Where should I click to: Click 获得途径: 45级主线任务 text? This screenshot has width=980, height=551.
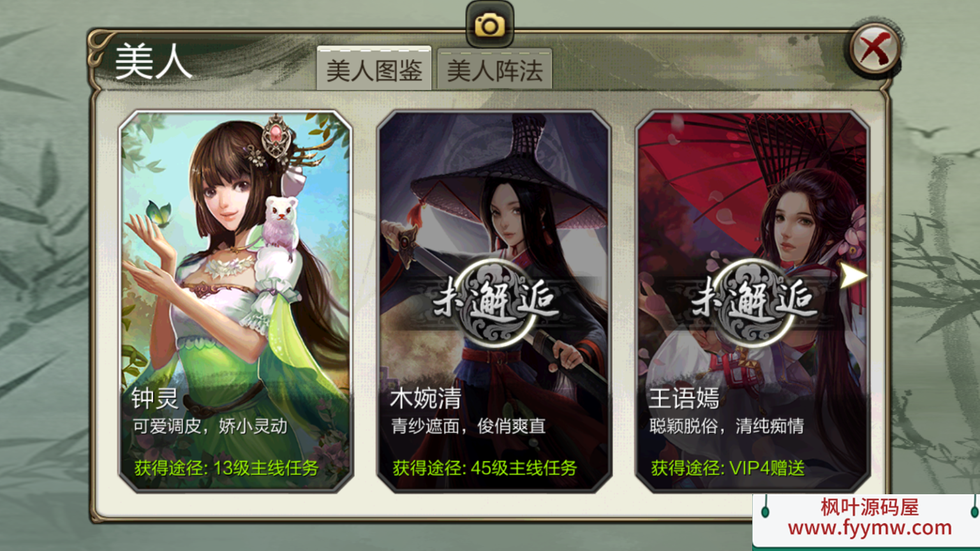click(x=484, y=467)
